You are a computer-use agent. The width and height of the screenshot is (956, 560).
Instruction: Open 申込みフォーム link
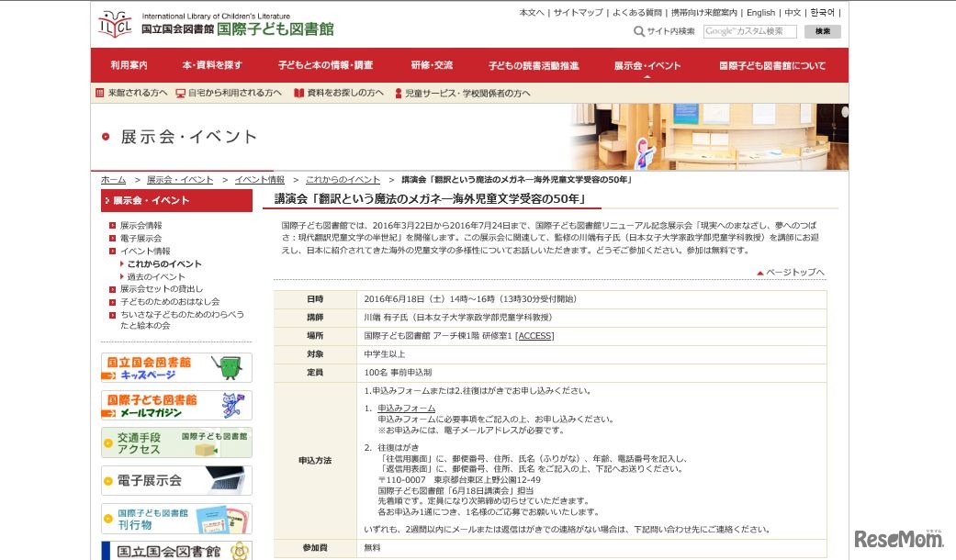[x=406, y=409]
